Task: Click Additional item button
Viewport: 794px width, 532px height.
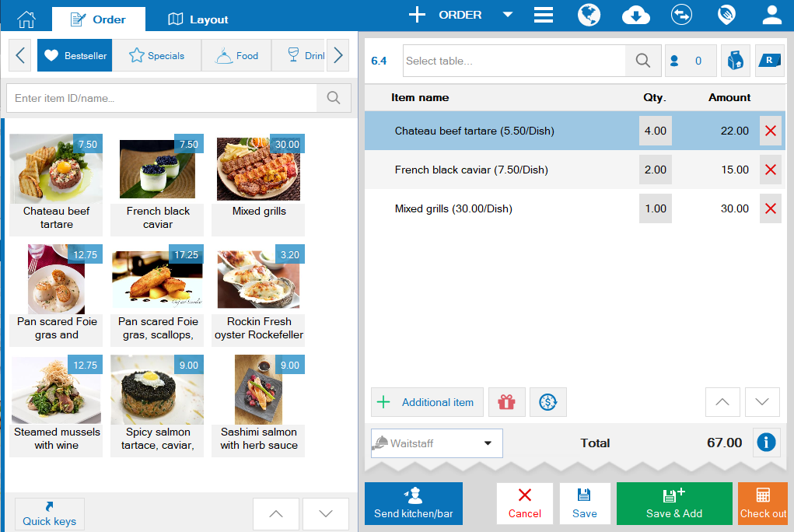Action: tap(428, 402)
